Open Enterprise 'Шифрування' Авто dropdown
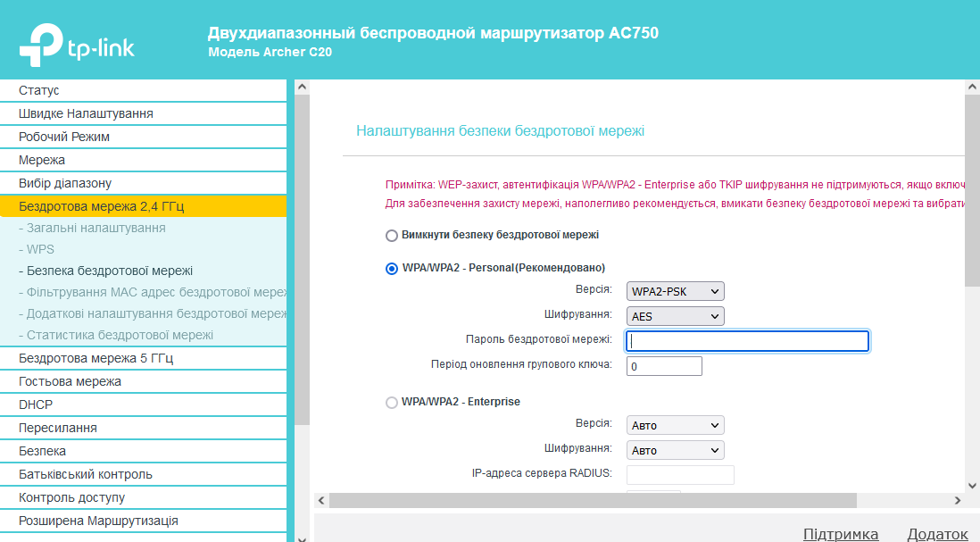The image size is (980, 542). coord(675,450)
